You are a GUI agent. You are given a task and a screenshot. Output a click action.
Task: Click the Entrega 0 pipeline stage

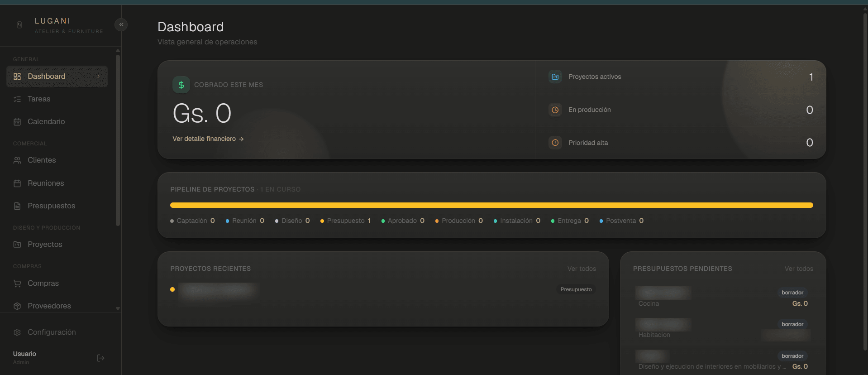click(570, 221)
